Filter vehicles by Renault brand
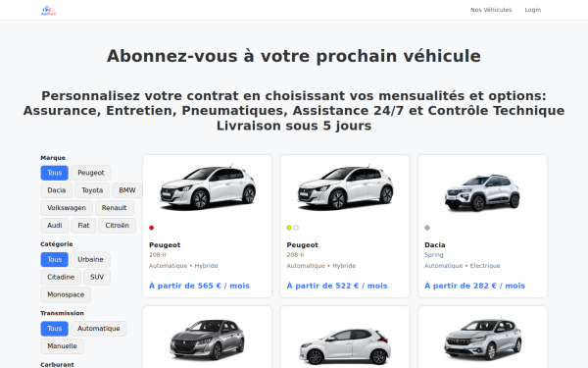Screen dimensions: 588x368 click(114, 208)
